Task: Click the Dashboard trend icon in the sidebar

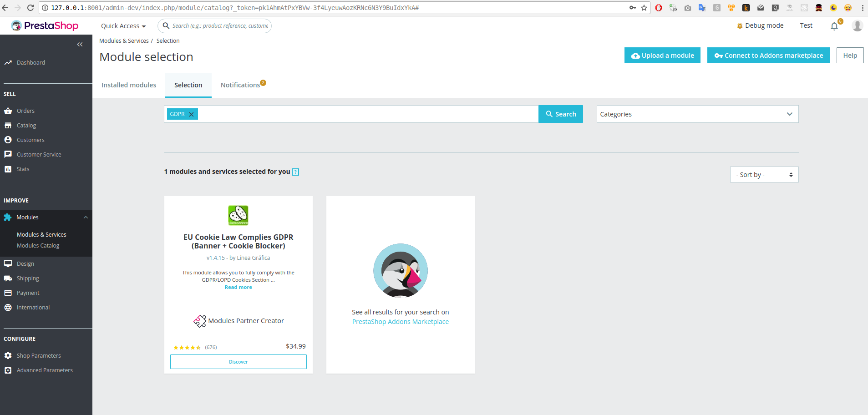Action: pyautogui.click(x=8, y=63)
